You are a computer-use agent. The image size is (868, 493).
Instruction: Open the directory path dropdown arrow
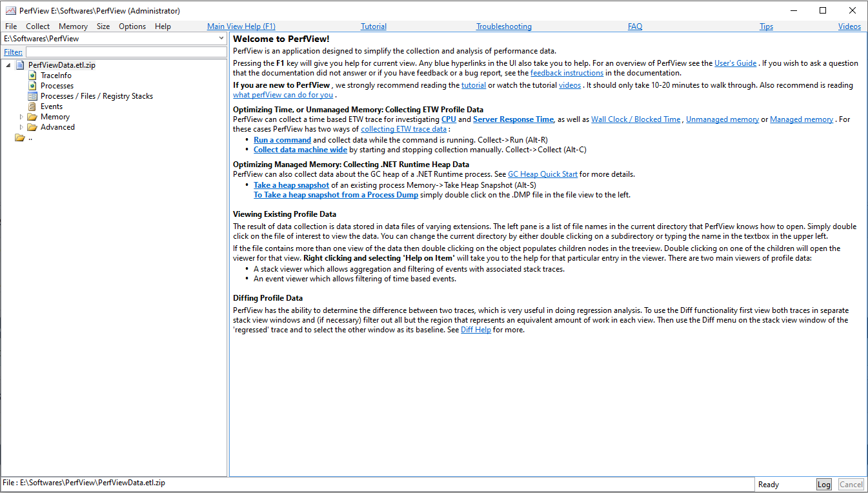pyautogui.click(x=221, y=39)
